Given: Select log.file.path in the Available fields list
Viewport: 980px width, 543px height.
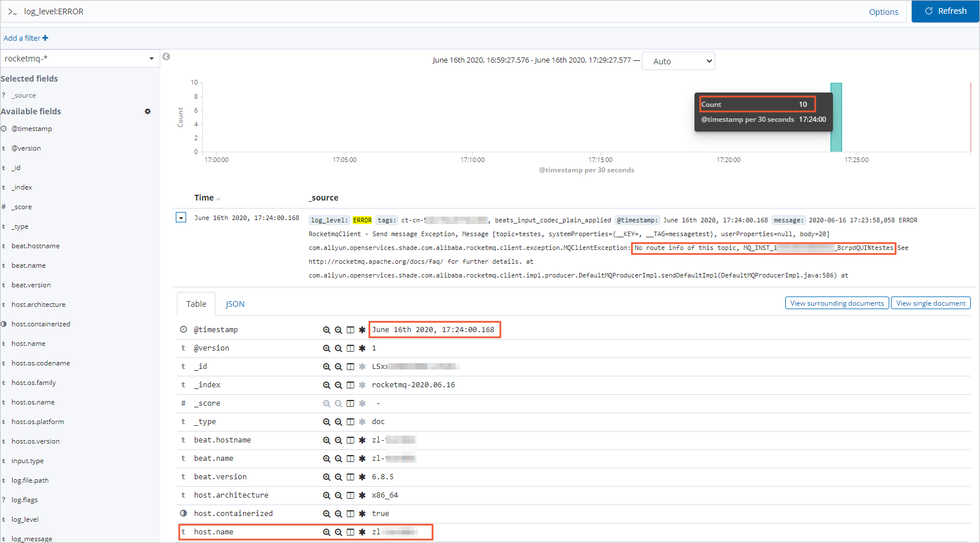Looking at the screenshot, I should click(30, 480).
